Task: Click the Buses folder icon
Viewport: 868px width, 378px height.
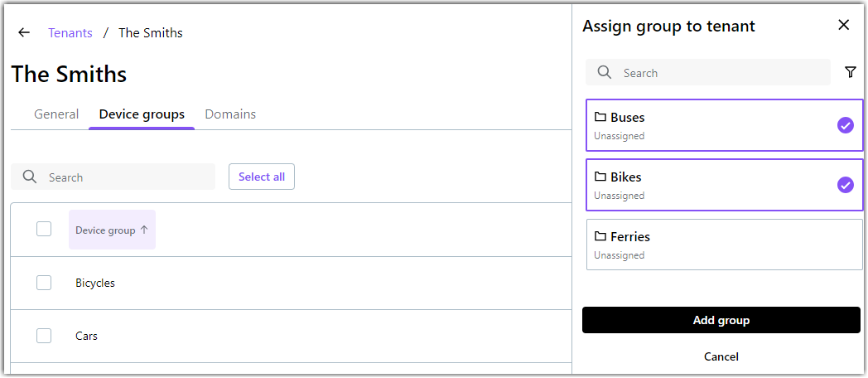Action: [x=600, y=117]
